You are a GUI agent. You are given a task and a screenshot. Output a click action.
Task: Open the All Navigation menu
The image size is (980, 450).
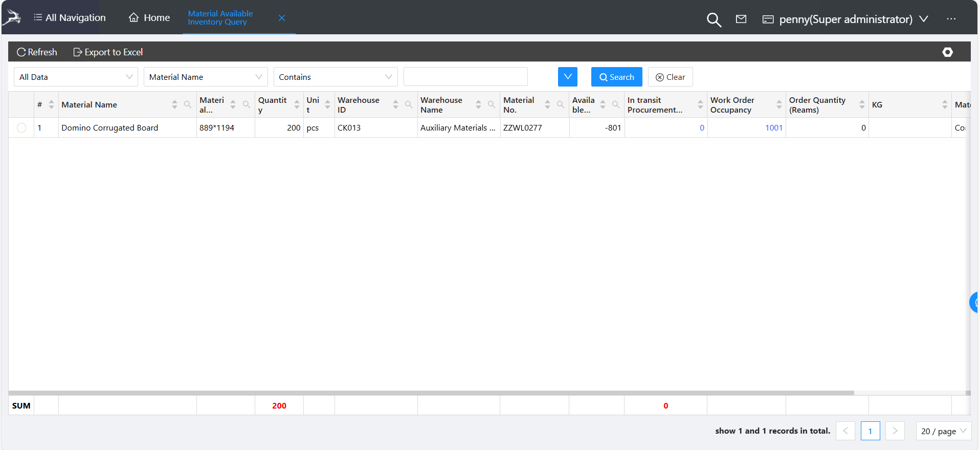tap(70, 18)
